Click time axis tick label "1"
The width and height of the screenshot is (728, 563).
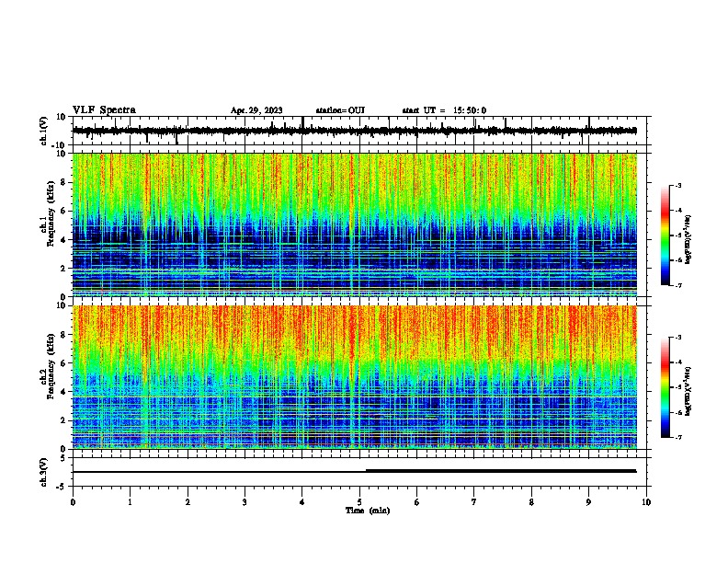coord(130,502)
